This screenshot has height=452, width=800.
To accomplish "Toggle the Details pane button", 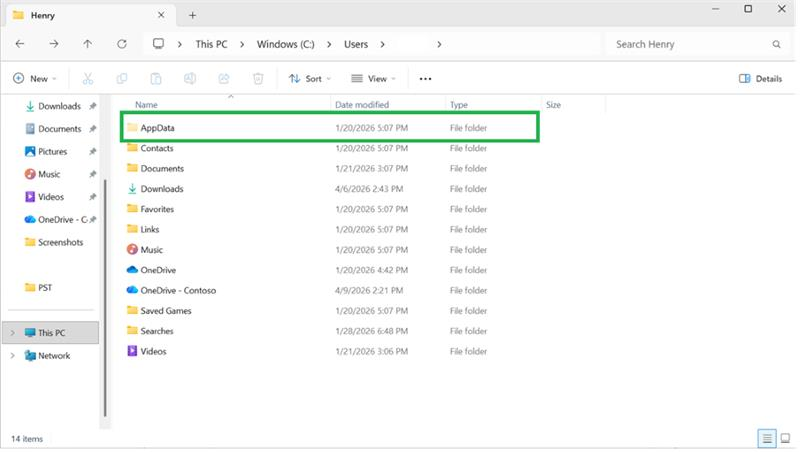I will tap(760, 79).
